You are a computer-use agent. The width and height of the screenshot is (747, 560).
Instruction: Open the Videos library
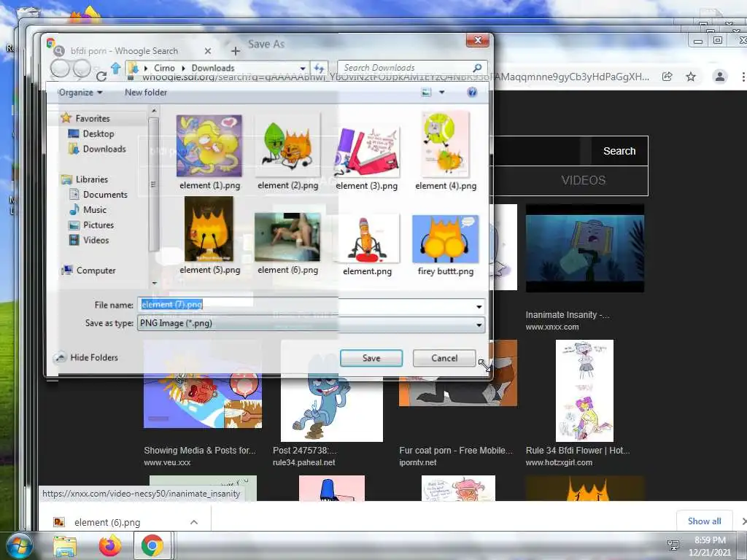88,241
